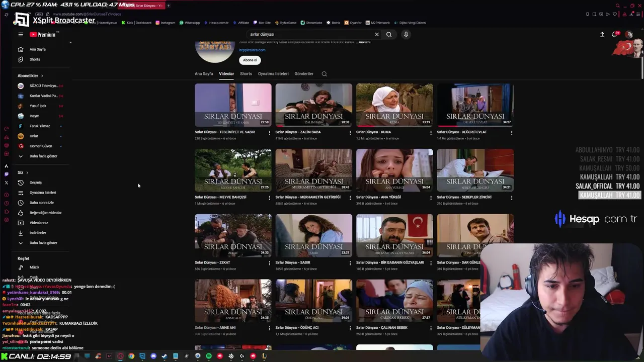The image size is (644, 362).
Task: Open the YouTube hamburger guide menu
Action: 21,35
